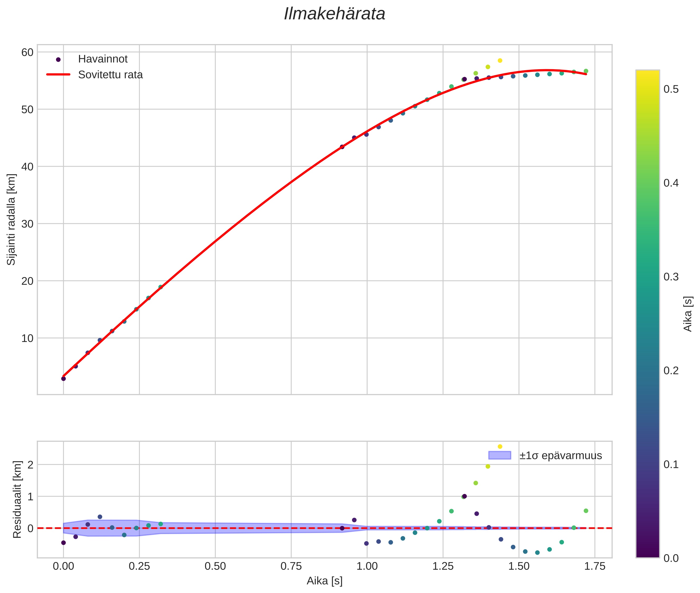The height and width of the screenshot is (593, 700).
Task: Click the colorbar near the 0.2 tick
Action: (x=647, y=370)
